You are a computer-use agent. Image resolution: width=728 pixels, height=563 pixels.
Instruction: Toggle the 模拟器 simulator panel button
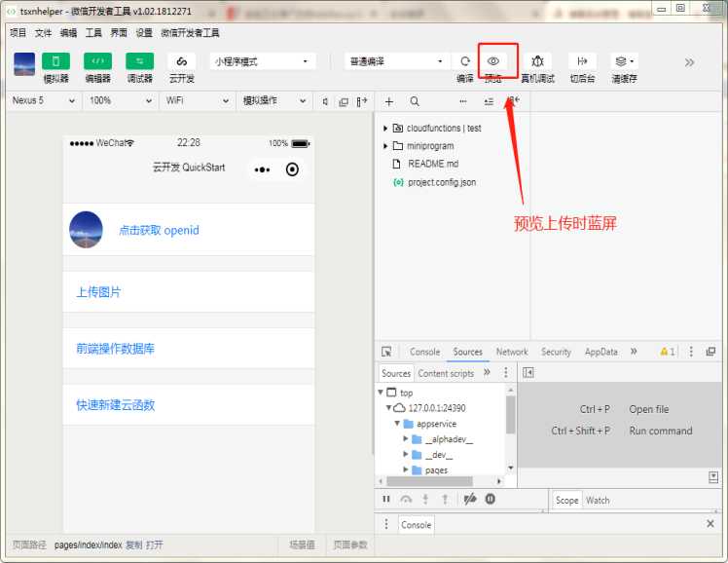(x=55, y=61)
